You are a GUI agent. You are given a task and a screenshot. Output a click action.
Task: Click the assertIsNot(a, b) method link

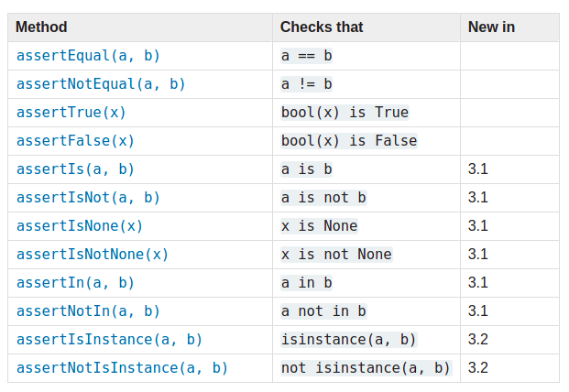88,198
